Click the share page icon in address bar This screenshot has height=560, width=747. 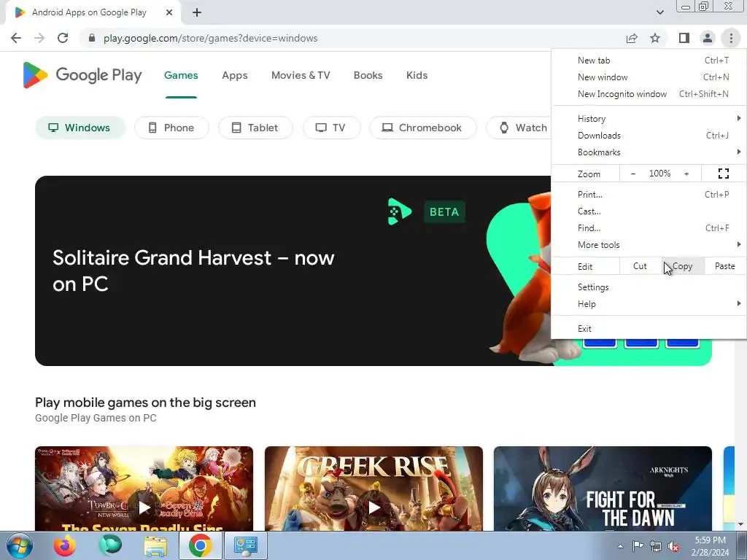click(x=632, y=38)
